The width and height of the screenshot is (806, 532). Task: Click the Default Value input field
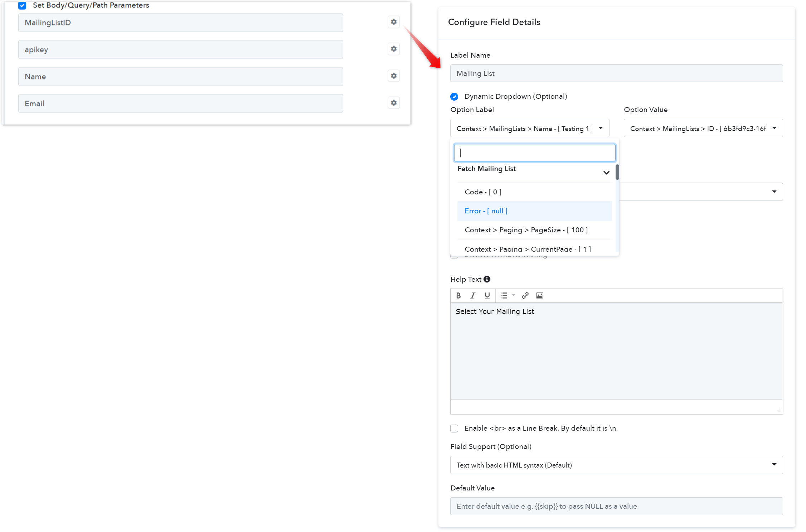pos(616,506)
